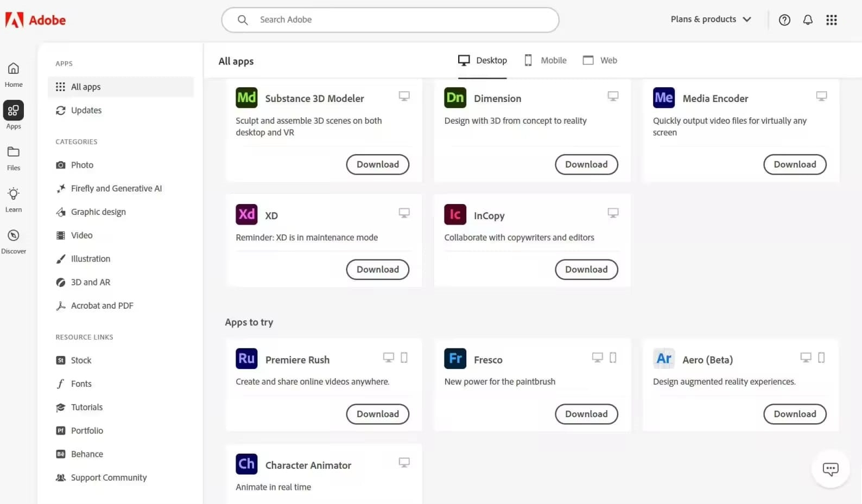Click the Premiere Rush title

coord(297,360)
